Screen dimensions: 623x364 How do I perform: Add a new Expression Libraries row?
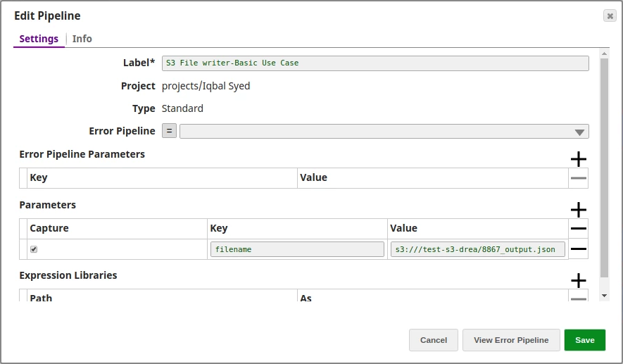[578, 280]
